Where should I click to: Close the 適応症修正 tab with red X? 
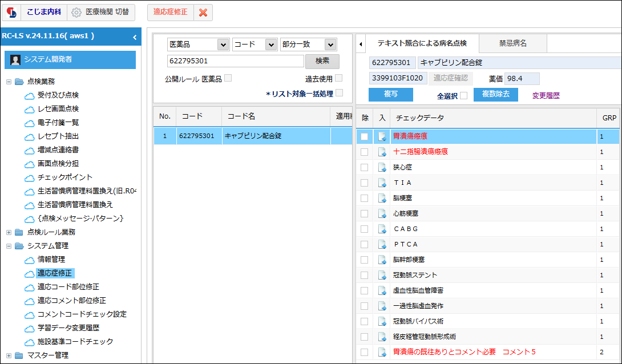tap(203, 13)
